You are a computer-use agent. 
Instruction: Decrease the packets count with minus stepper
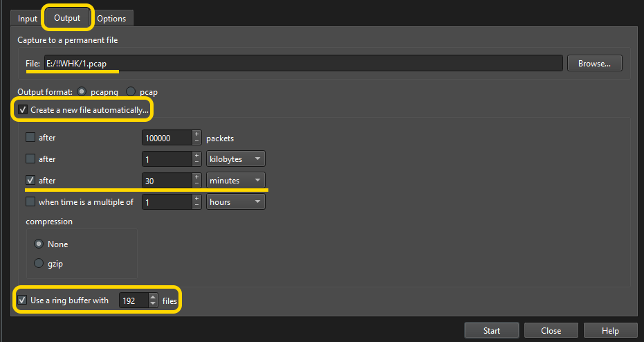pyautogui.click(x=196, y=141)
